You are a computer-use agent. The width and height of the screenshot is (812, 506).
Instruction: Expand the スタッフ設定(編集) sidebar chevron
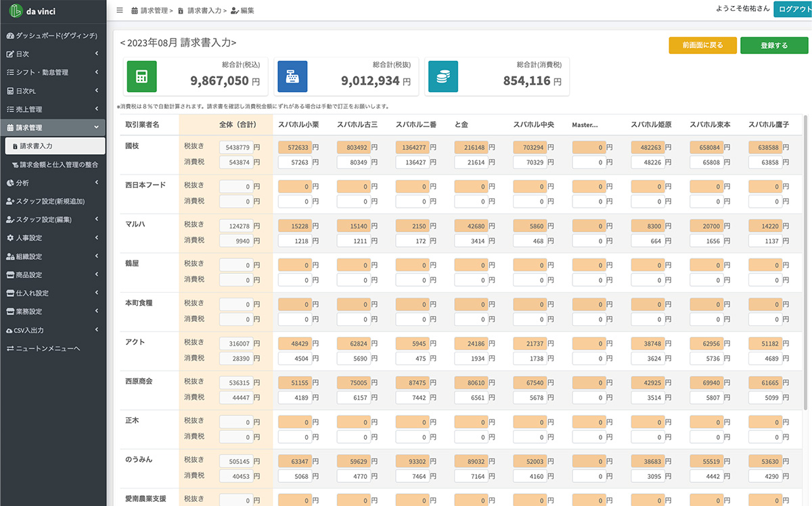pos(97,219)
